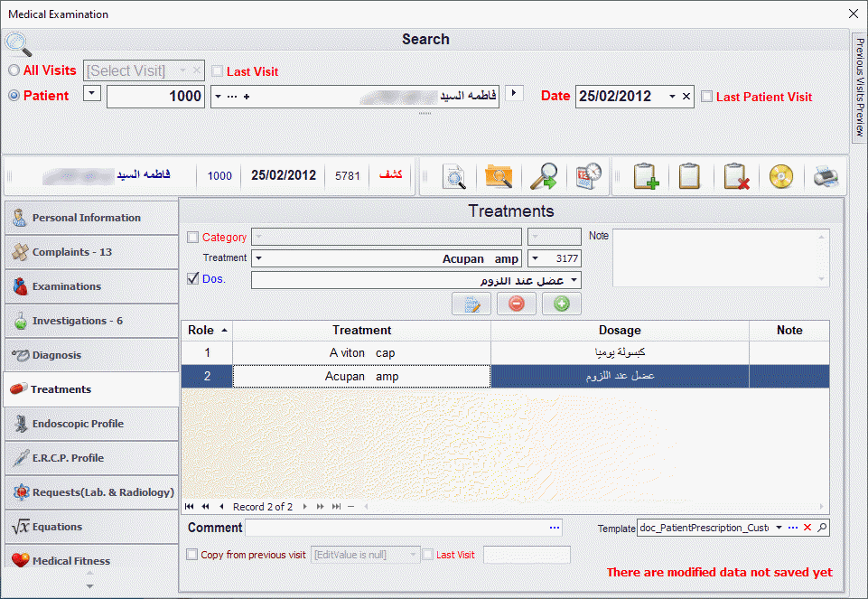Uncheck the Dos. checkbox
The height and width of the screenshot is (599, 868).
pos(192,279)
